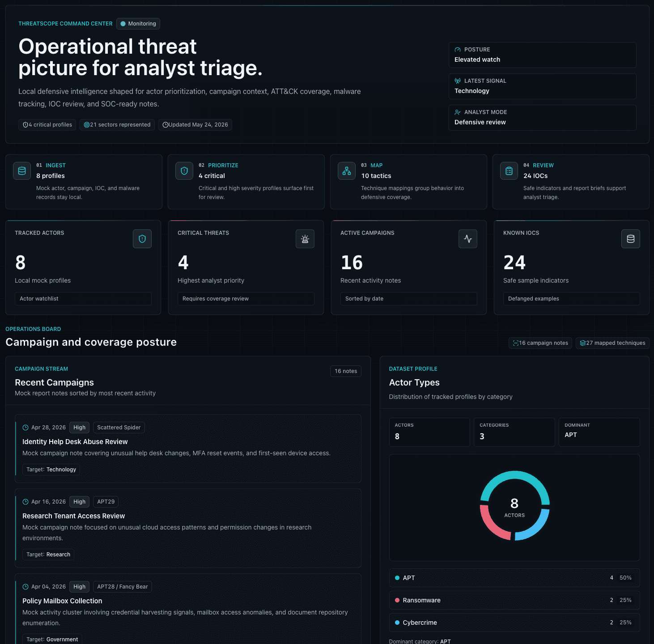
Task: Click the Elevated watch posture panel
Action: tap(542, 55)
